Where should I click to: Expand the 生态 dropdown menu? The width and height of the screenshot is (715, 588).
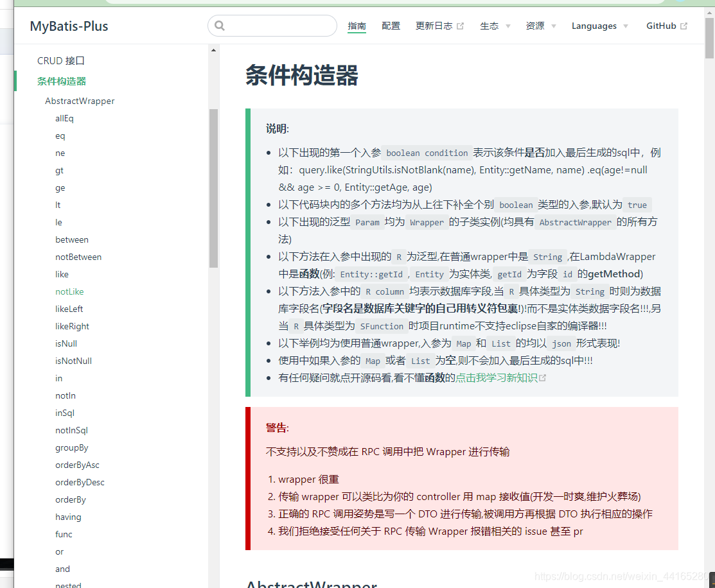click(x=495, y=26)
